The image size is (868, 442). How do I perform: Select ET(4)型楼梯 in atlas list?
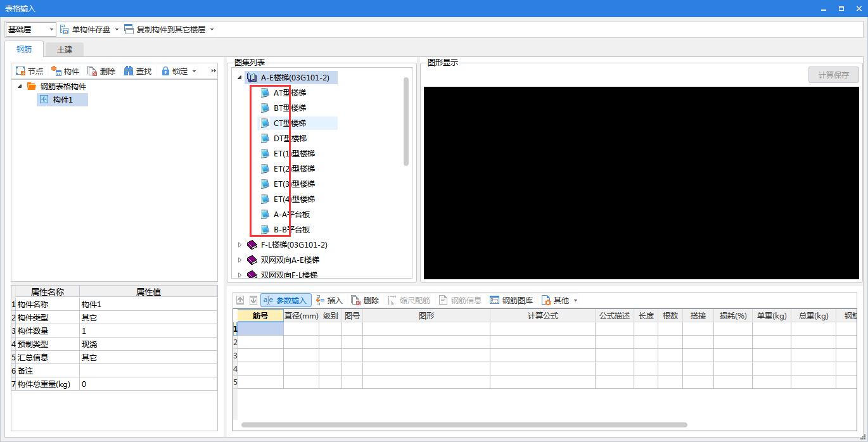point(294,199)
